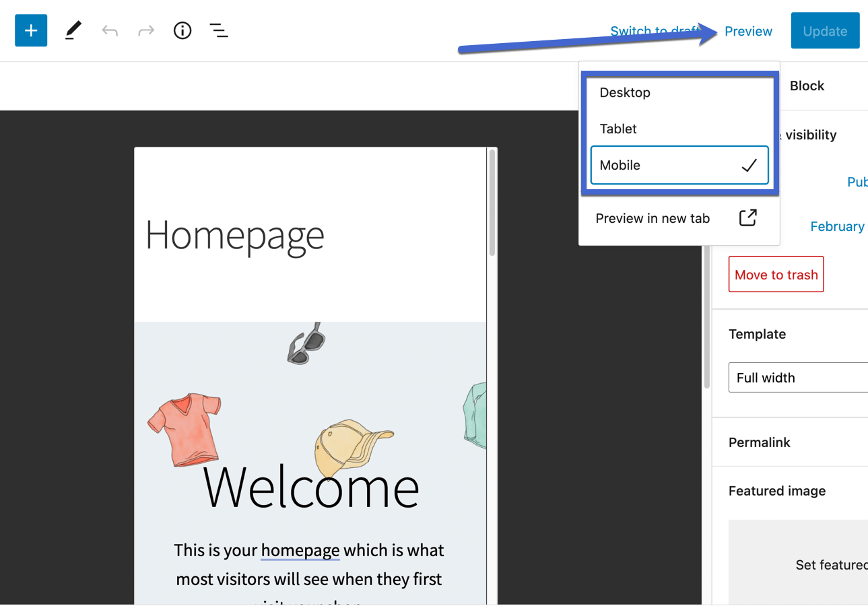Image resolution: width=868 pixels, height=606 pixels.
Task: Click Switch to draft
Action: click(x=655, y=31)
